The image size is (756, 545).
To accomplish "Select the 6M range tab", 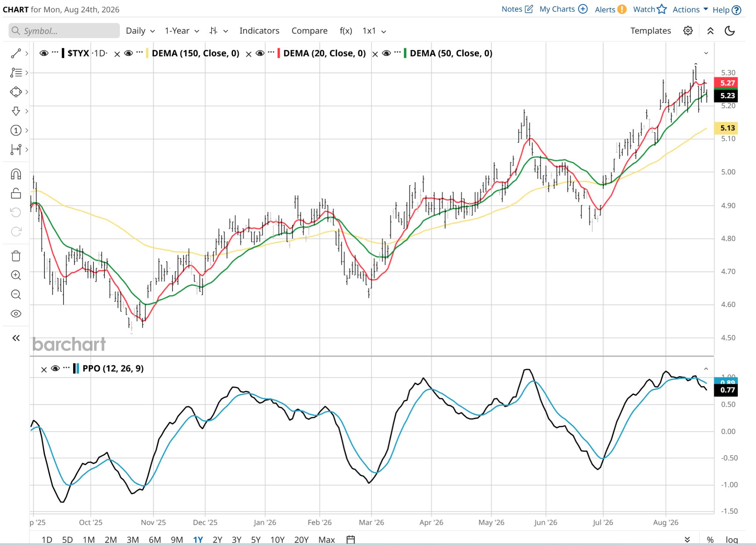I will [155, 539].
